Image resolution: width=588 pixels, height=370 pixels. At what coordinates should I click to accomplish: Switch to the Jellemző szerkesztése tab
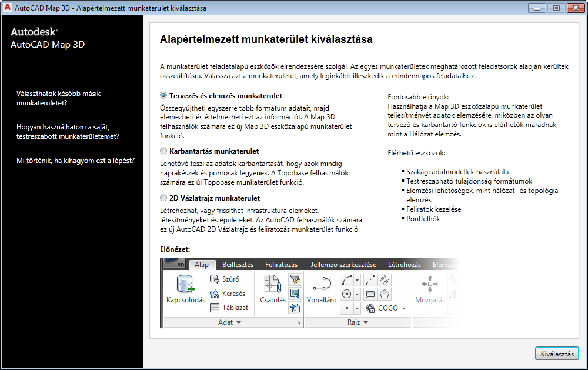pyautogui.click(x=343, y=265)
